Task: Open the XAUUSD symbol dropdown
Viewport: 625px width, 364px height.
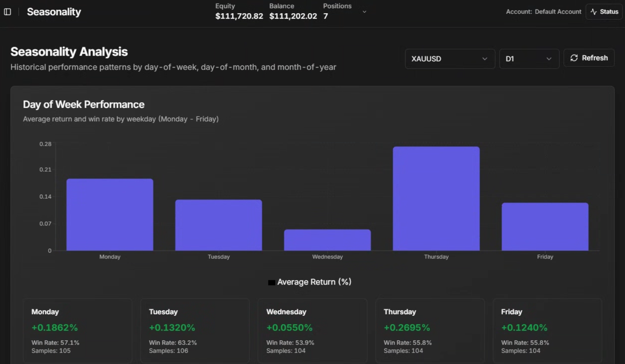Action: [450, 59]
